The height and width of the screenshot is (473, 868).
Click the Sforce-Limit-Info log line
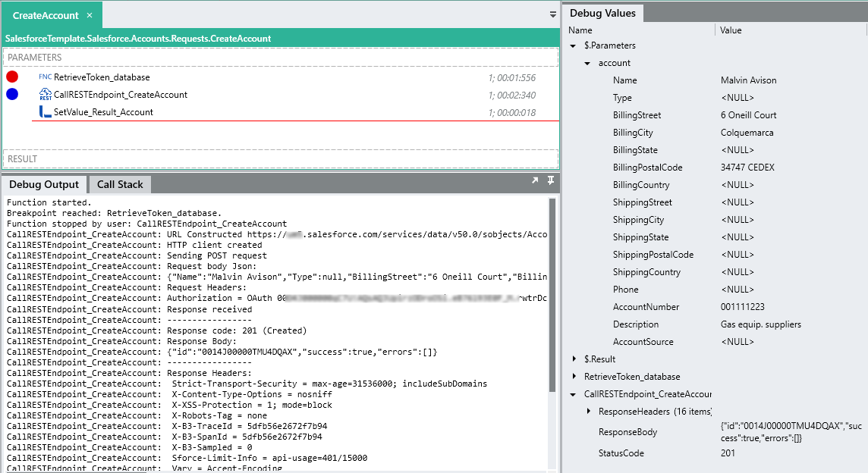tap(187, 458)
